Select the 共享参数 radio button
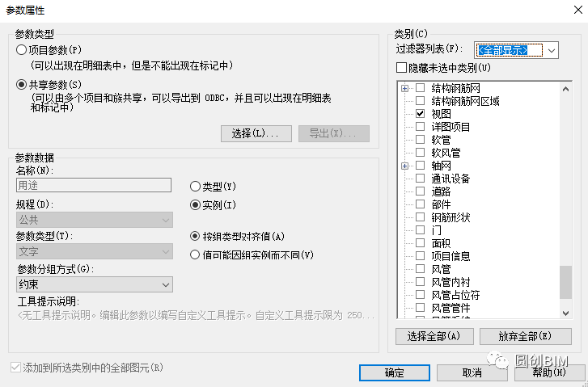This screenshot has height=387, width=588. click(x=21, y=84)
